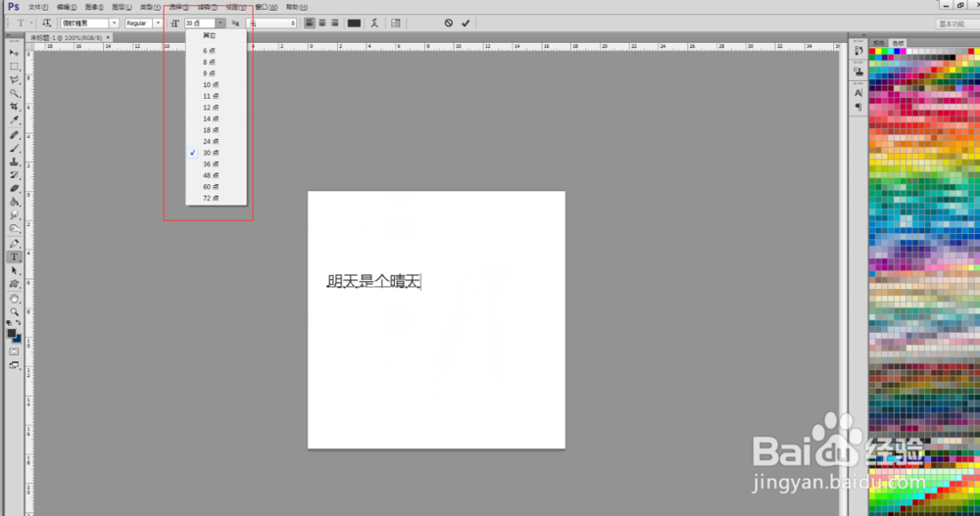Close the untitled document tab
The image size is (980, 516).
click(108, 37)
